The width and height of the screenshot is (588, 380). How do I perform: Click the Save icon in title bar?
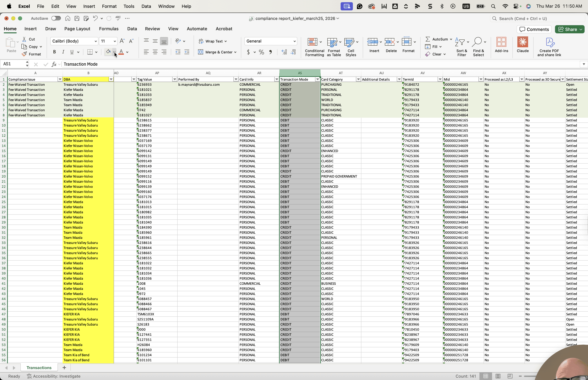(77, 18)
